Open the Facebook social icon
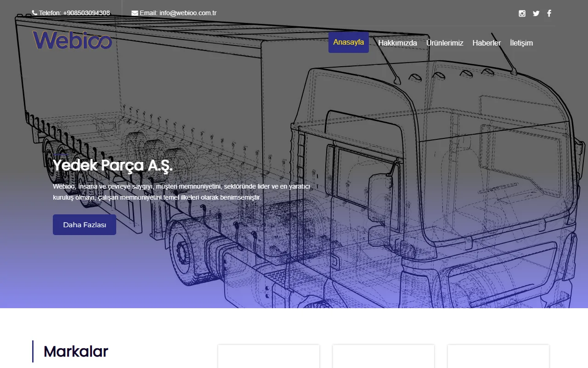The width and height of the screenshot is (588, 368). pos(549,13)
